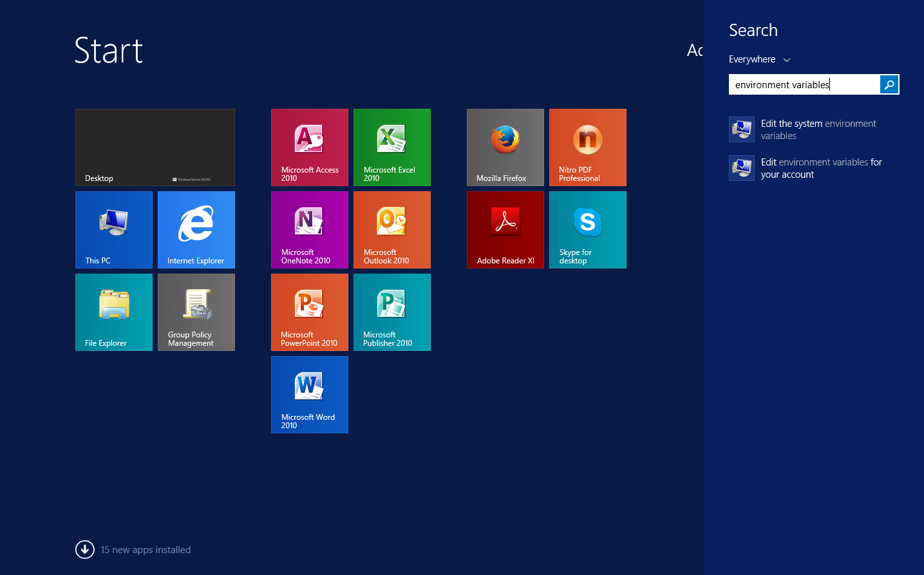
Task: Open Microsoft Access 2010
Action: coord(310,147)
